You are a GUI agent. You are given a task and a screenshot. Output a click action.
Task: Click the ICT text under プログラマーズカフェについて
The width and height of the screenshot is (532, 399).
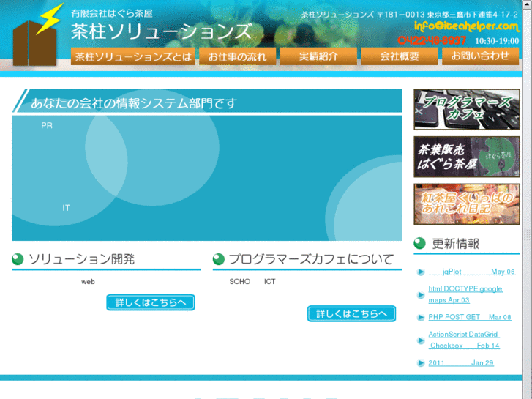pyautogui.click(x=270, y=282)
